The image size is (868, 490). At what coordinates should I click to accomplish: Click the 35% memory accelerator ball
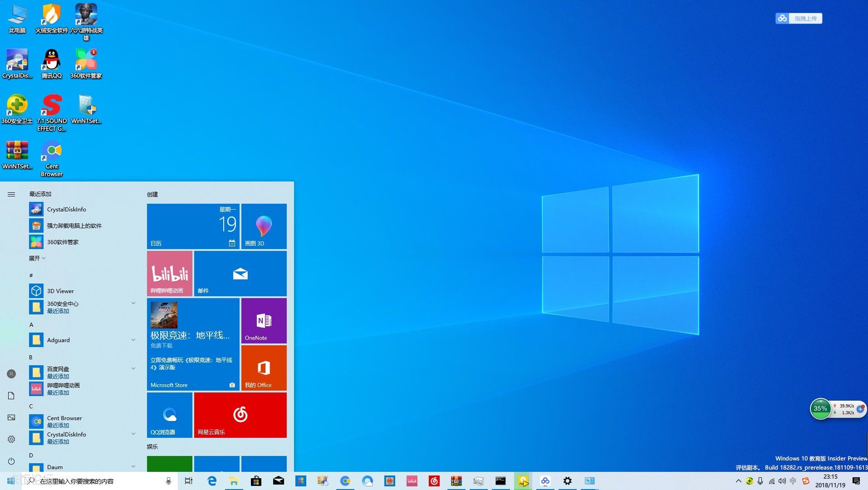820,408
